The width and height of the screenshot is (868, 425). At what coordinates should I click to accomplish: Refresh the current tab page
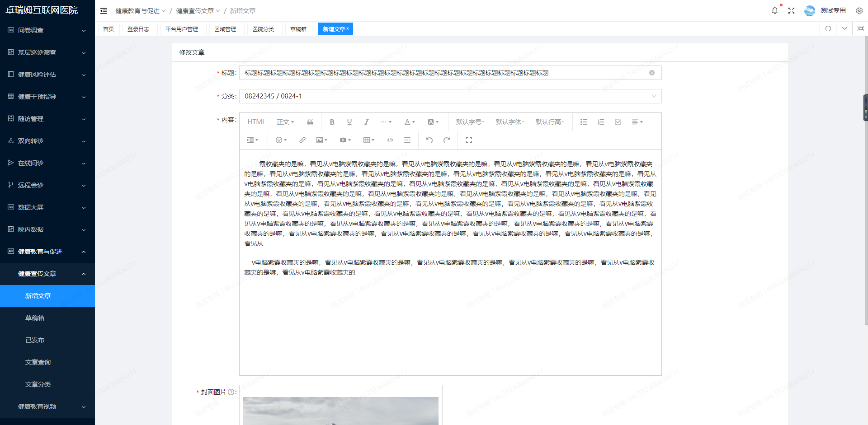[828, 28]
